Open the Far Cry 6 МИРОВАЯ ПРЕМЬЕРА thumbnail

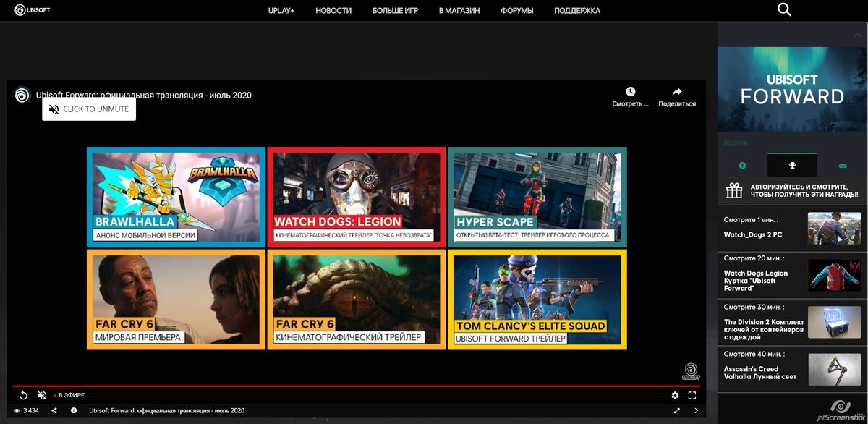176,300
